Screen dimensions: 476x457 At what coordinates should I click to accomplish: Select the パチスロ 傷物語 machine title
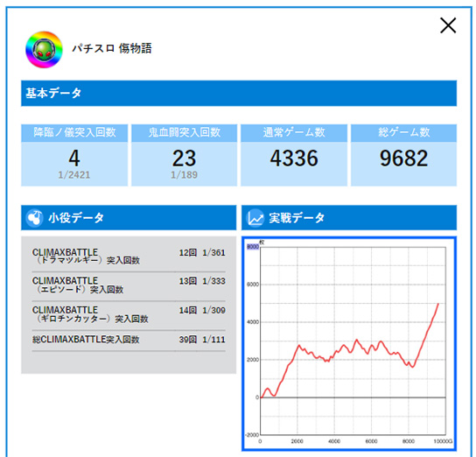click(112, 48)
